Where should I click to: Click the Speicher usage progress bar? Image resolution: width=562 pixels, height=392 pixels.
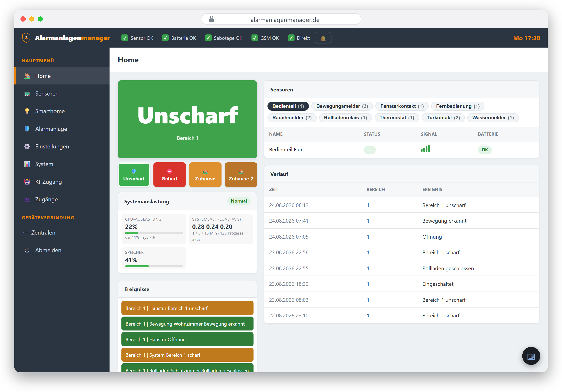(154, 266)
